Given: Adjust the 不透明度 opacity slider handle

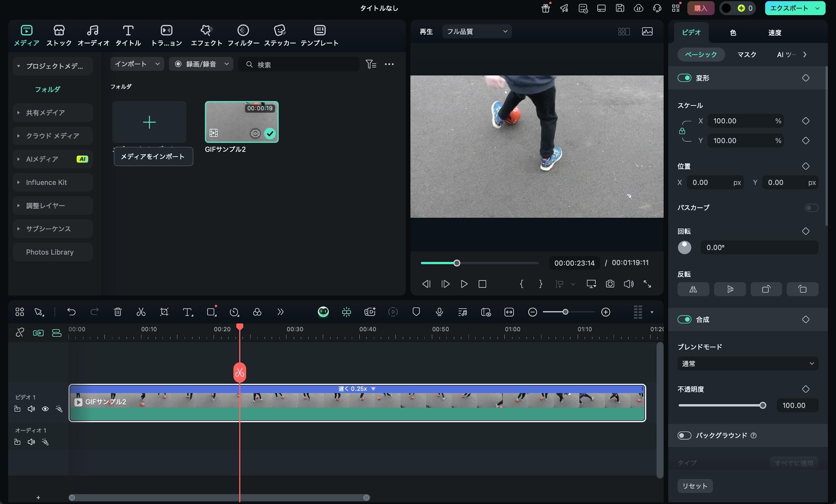Looking at the screenshot, I should coord(763,405).
